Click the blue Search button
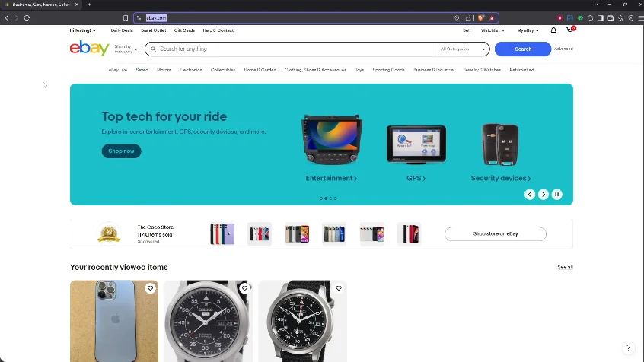644x362 pixels. click(523, 49)
